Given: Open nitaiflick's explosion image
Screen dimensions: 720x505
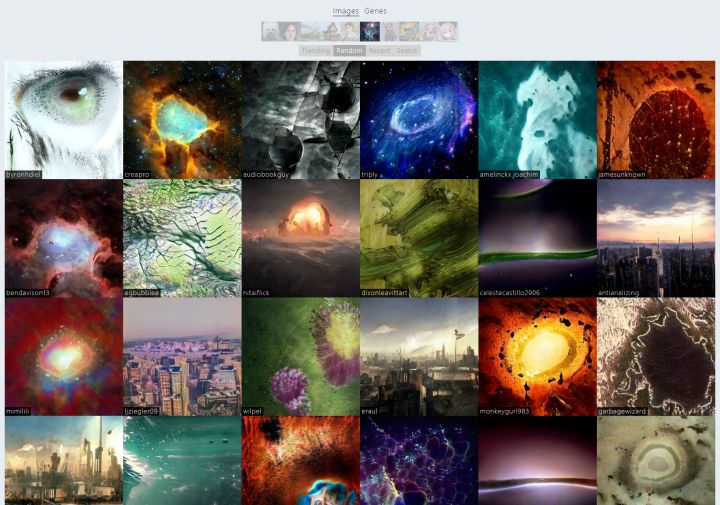Looking at the screenshot, I should pyautogui.click(x=301, y=238).
